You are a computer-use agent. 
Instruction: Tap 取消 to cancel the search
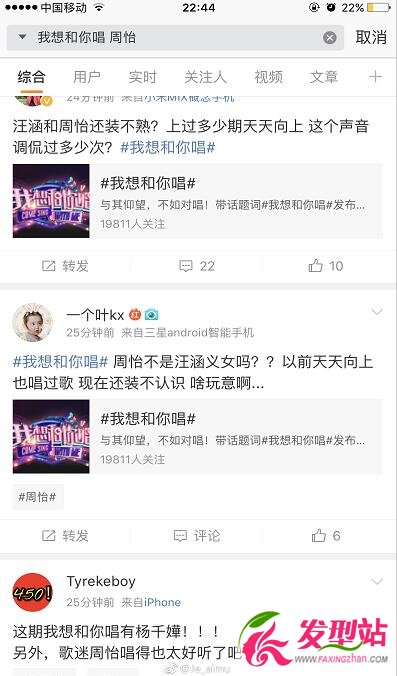click(x=371, y=38)
